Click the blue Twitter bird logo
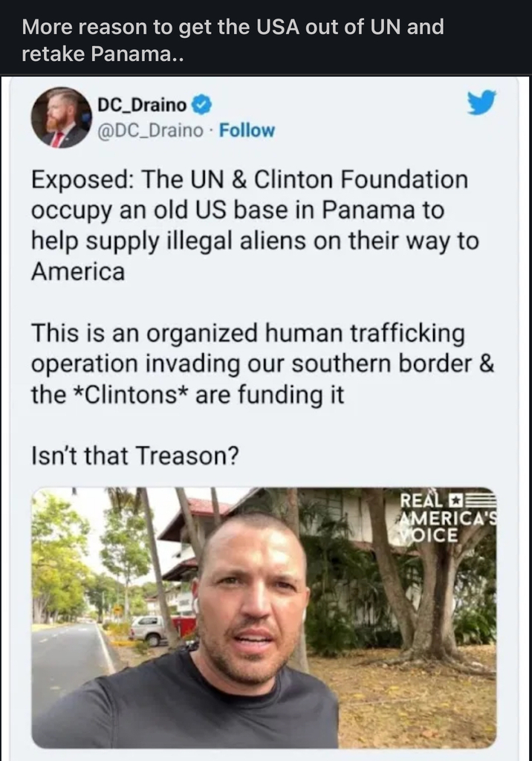Image resolution: width=532 pixels, height=761 pixels. (481, 103)
